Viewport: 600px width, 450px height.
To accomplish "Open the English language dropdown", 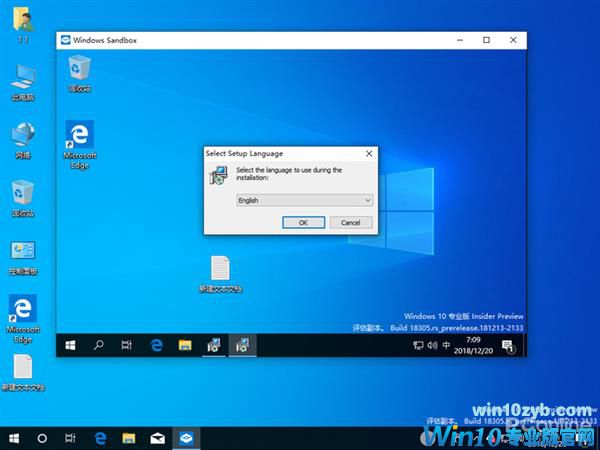I will [x=305, y=200].
